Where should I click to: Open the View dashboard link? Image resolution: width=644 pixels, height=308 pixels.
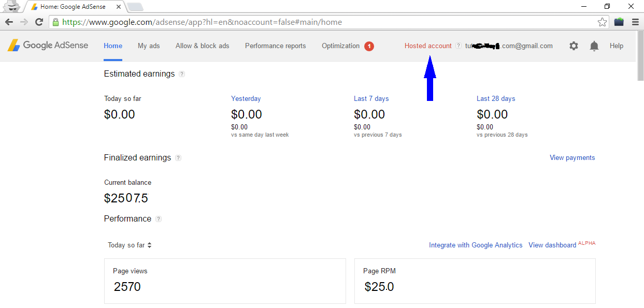click(x=552, y=245)
